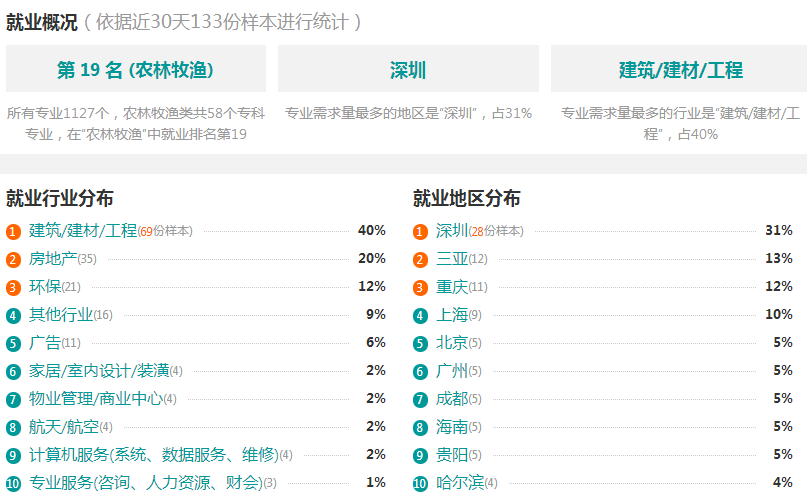Click rank 1 badge beside 深圳 in list
The image size is (807, 496).
pos(420,232)
